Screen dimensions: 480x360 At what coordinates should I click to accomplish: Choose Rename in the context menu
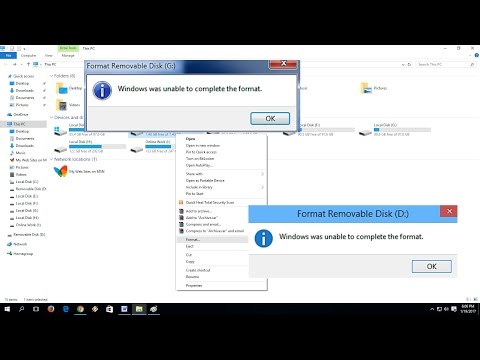pyautogui.click(x=192, y=277)
